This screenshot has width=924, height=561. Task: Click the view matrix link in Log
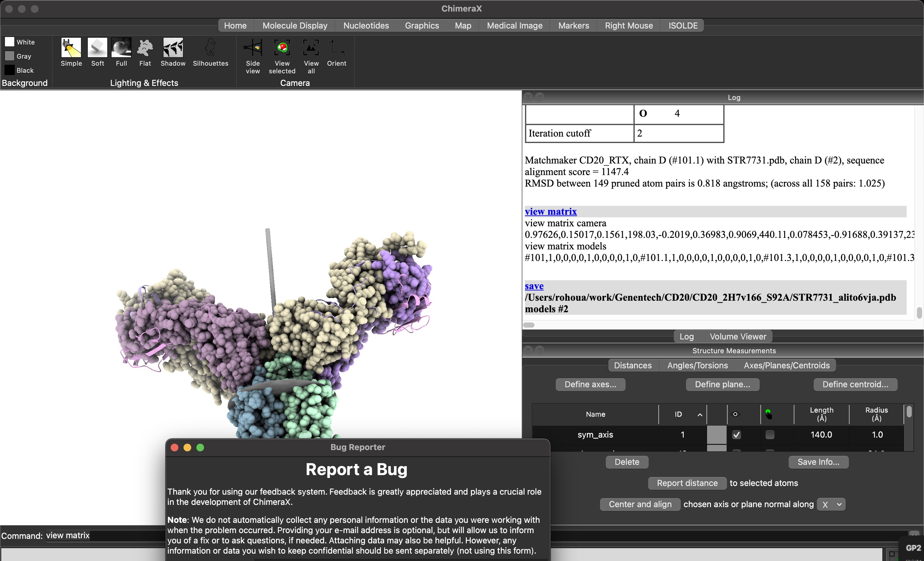[551, 212]
